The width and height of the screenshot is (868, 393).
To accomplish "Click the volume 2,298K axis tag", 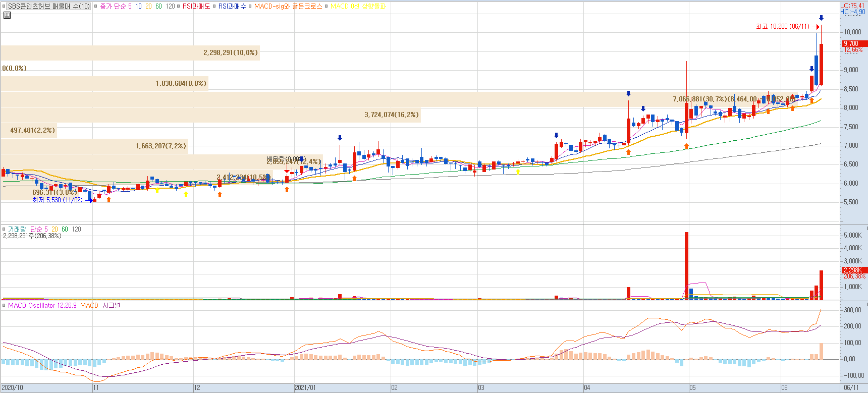I will pyautogui.click(x=855, y=270).
